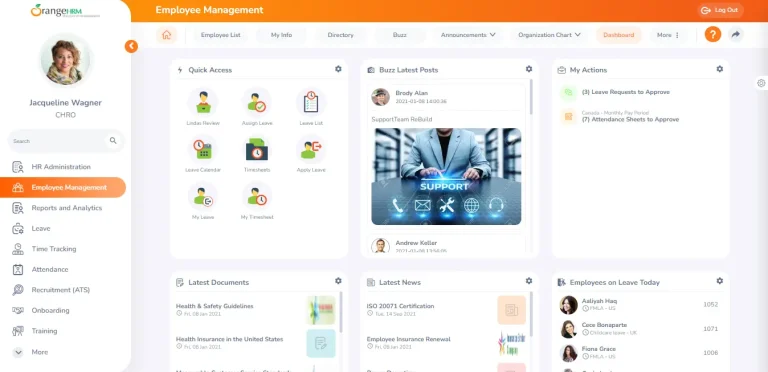Open Quick Access widget settings gear
Viewport: 768px width, 372px height.
338,69
